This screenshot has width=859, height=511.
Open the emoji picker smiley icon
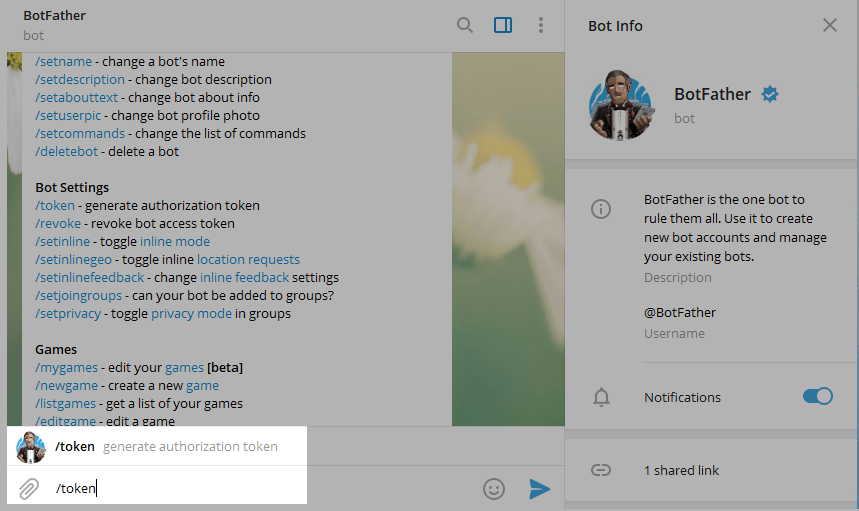[494, 488]
